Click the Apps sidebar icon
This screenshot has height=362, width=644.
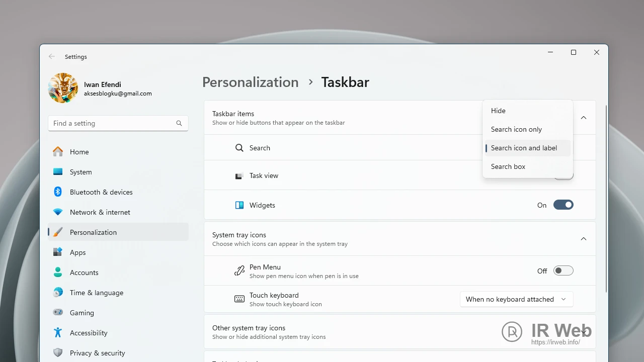(58, 252)
